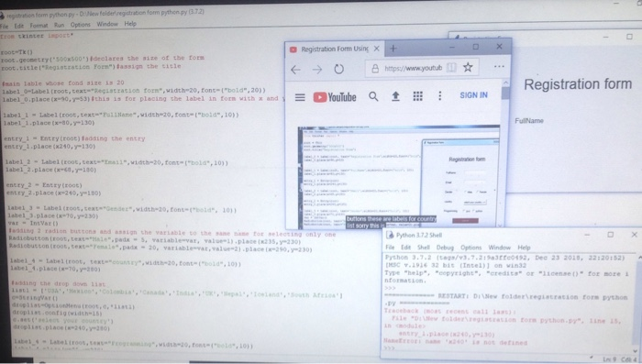Click Registration form heading in Tk window
This screenshot has width=642, height=364.
tap(578, 84)
